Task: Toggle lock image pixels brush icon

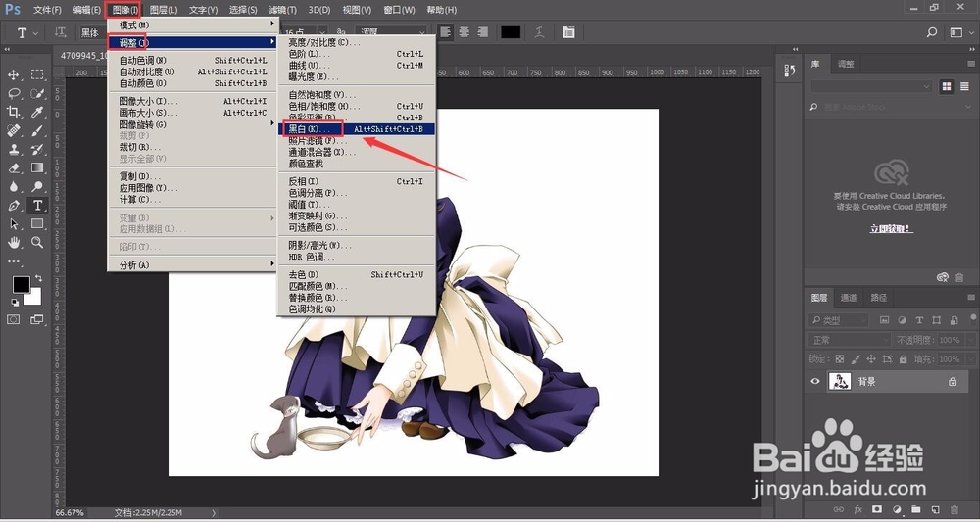Action: [x=855, y=359]
